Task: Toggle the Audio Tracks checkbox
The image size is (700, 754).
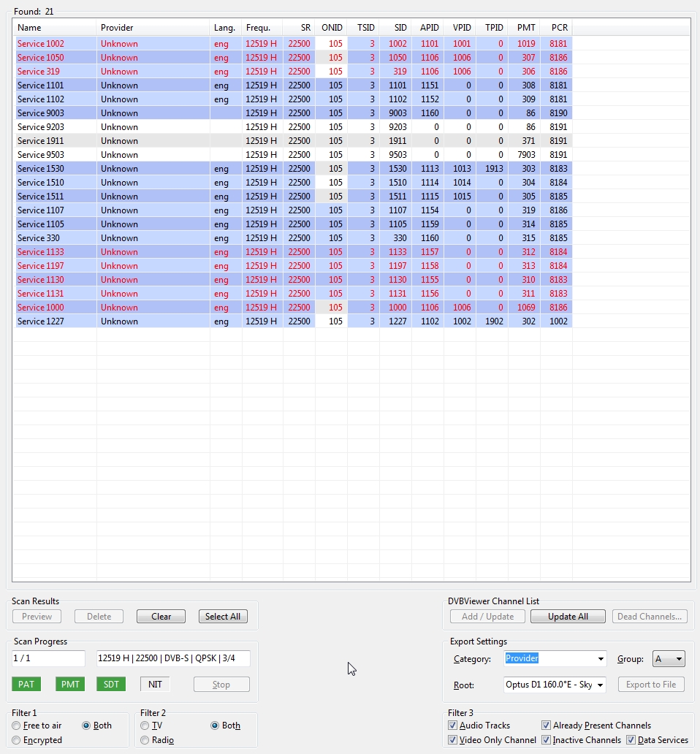Action: click(453, 726)
